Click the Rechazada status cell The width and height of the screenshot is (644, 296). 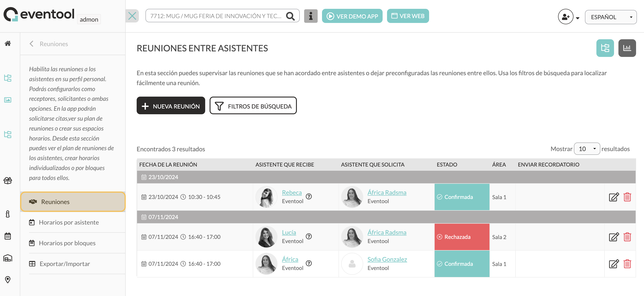[x=462, y=237]
